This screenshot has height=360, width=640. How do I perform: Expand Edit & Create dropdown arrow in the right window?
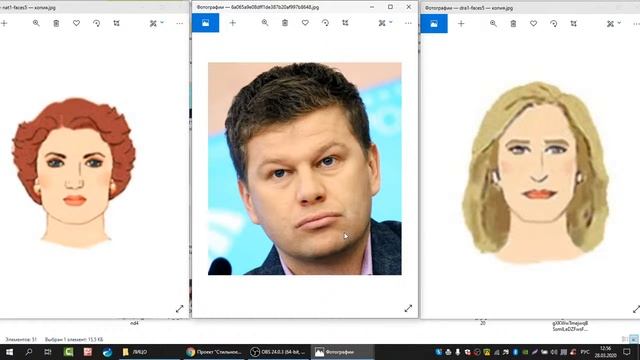coord(619,22)
